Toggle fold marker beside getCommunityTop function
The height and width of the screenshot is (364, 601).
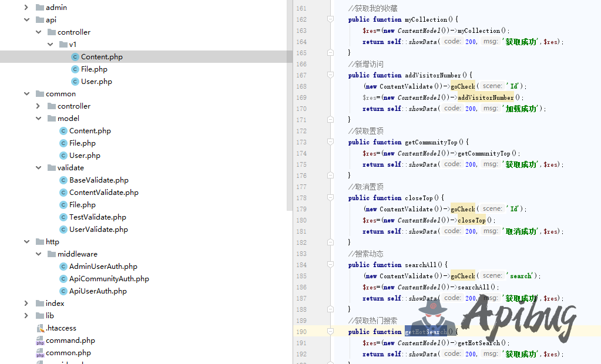tap(330, 142)
